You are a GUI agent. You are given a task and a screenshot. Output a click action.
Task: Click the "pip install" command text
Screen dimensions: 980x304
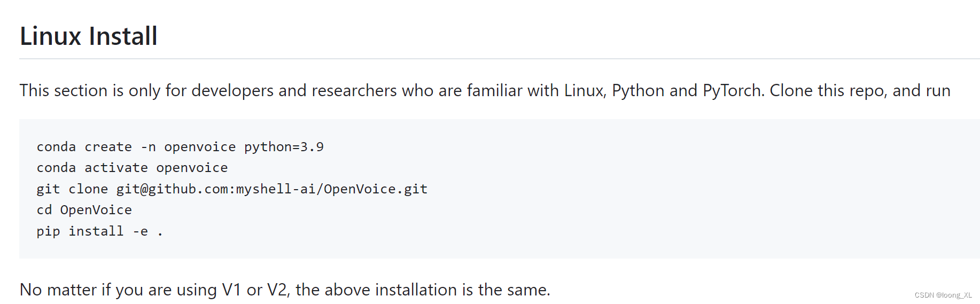80,231
